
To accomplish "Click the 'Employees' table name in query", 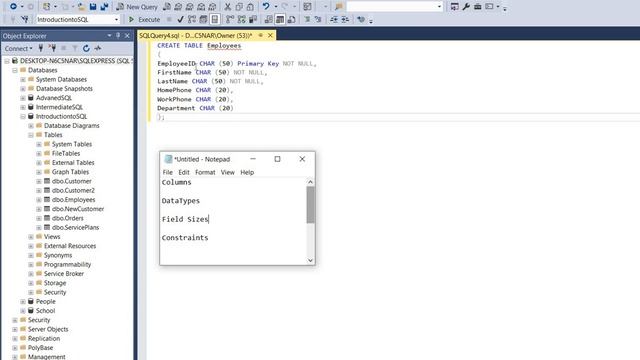I will [x=224, y=46].
